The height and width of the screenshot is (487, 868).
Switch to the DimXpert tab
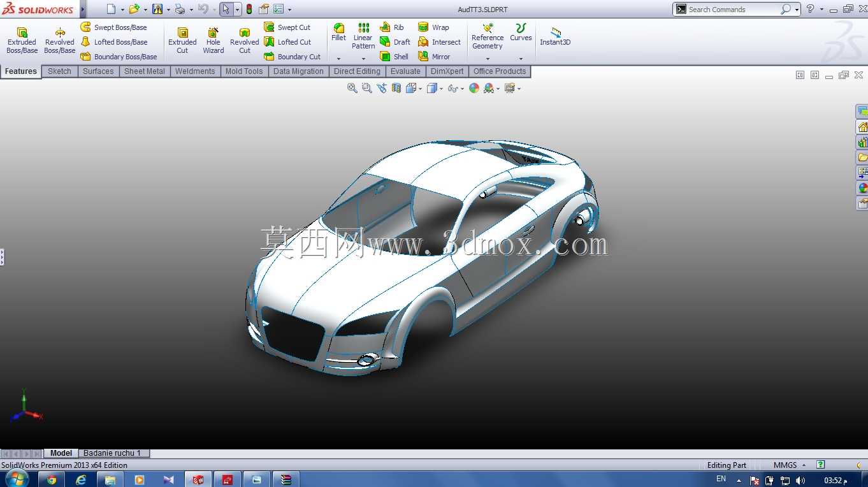(447, 71)
